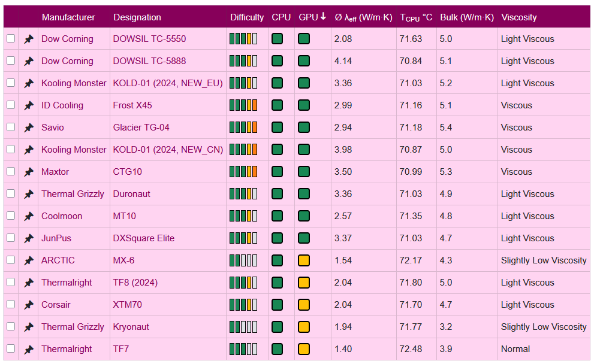
Task: Click the pin icon for Corsair XTM70
Action: point(28,305)
